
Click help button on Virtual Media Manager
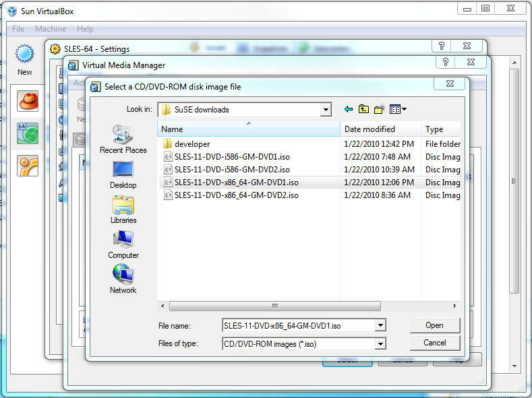click(446, 62)
